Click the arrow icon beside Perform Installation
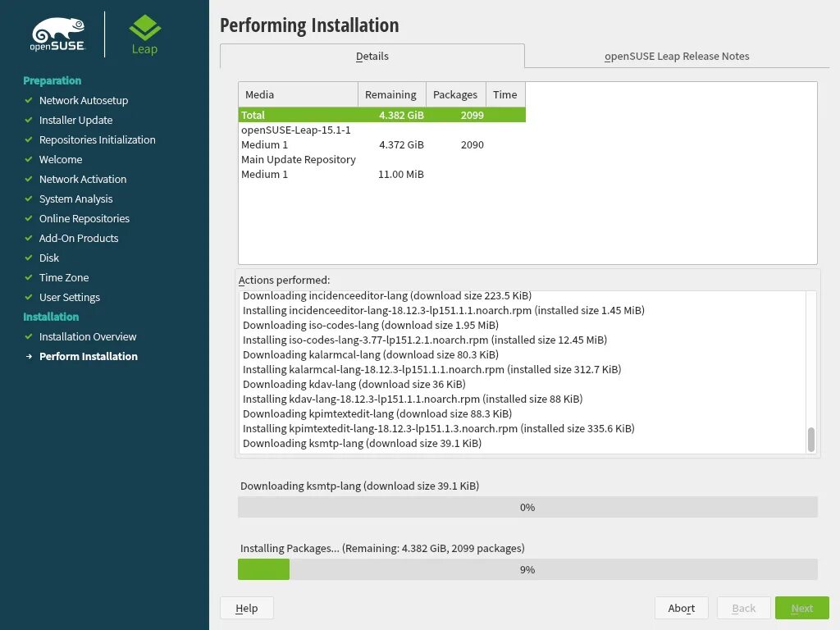Screen dimensions: 840x630 (x=29, y=356)
